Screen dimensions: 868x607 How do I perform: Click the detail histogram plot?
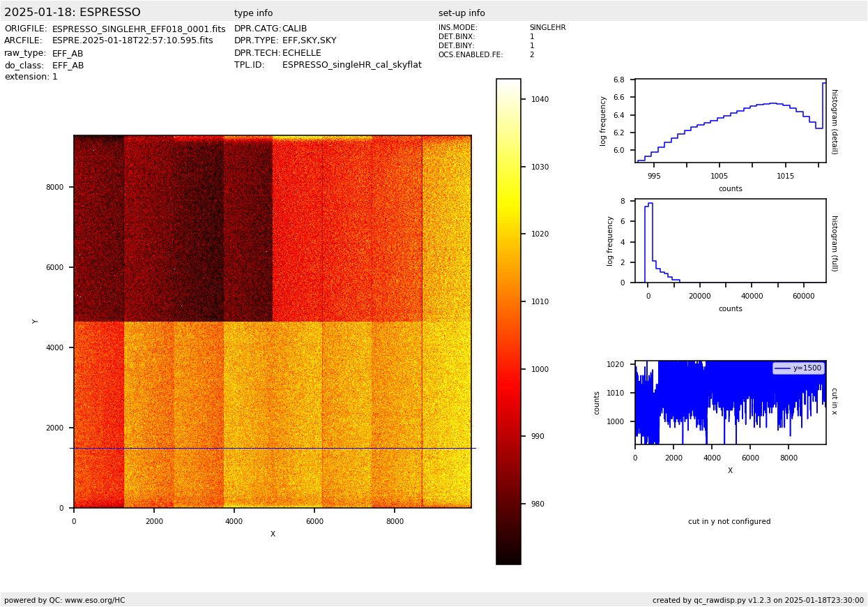click(730, 121)
